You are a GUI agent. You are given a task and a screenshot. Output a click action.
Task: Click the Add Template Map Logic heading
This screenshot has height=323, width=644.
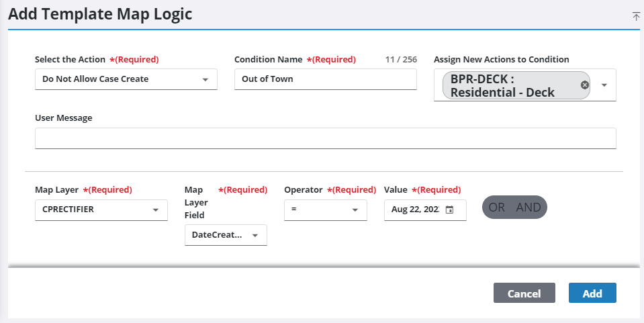click(x=101, y=15)
